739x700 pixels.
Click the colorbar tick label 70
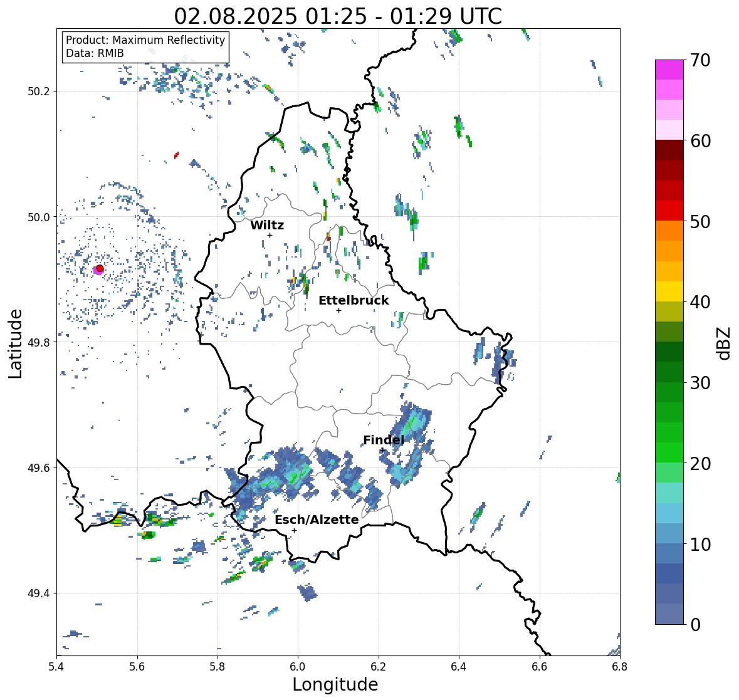click(x=700, y=60)
